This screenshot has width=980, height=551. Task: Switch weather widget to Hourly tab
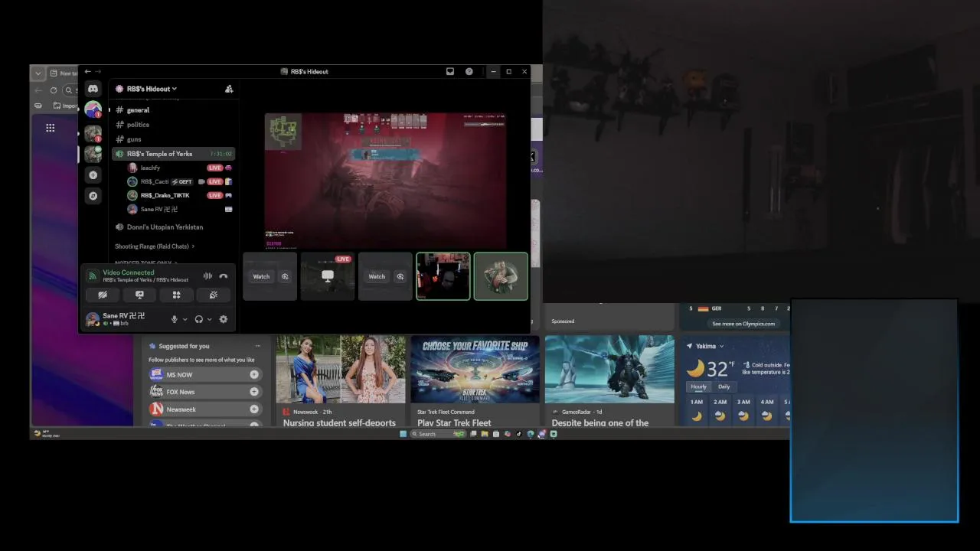(698, 386)
